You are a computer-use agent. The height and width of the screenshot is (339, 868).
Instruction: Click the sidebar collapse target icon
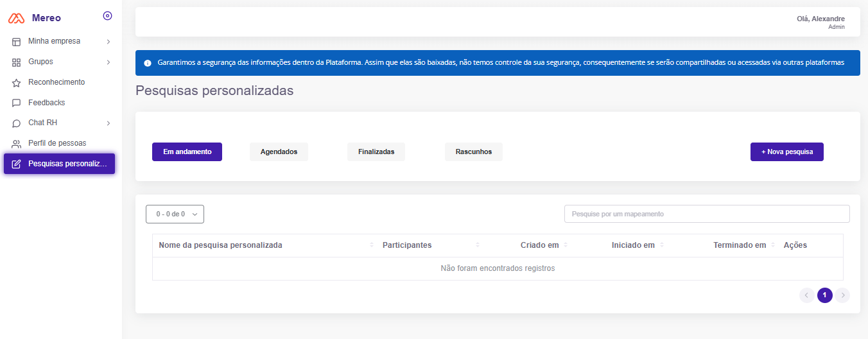(x=107, y=16)
